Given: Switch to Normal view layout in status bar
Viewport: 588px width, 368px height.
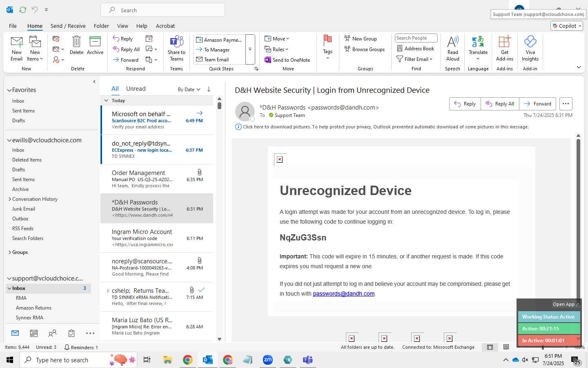Looking at the screenshot, I should (x=490, y=347).
